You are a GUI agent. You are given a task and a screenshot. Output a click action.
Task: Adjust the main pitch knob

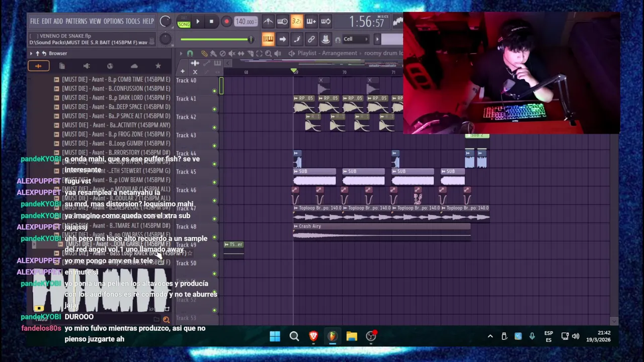pyautogui.click(x=165, y=39)
